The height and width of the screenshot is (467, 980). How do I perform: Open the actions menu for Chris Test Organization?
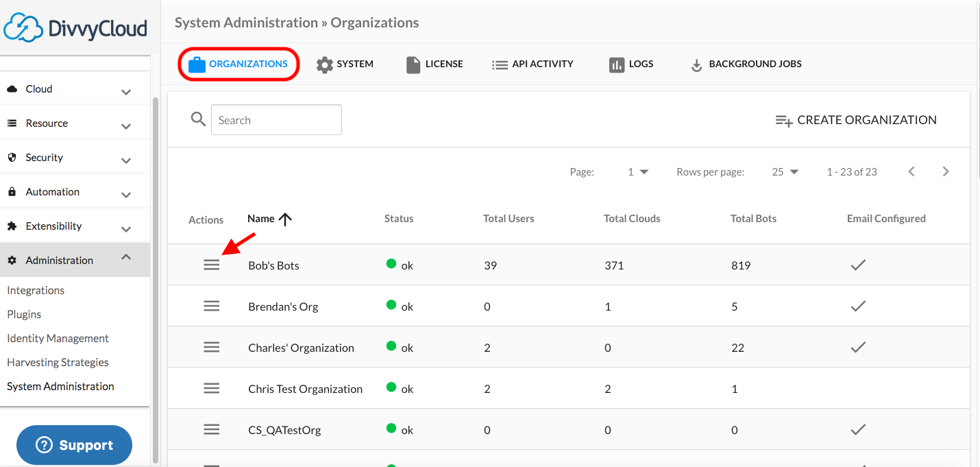coord(212,388)
